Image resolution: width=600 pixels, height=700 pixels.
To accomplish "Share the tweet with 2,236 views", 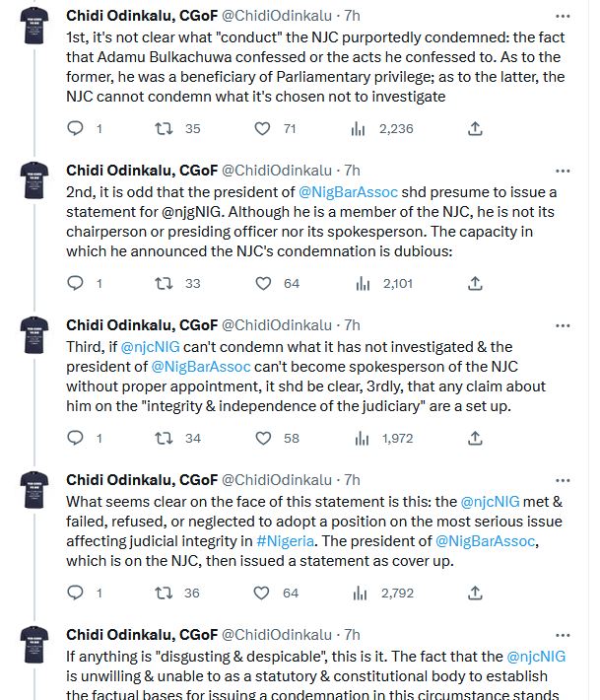I will tap(475, 128).
